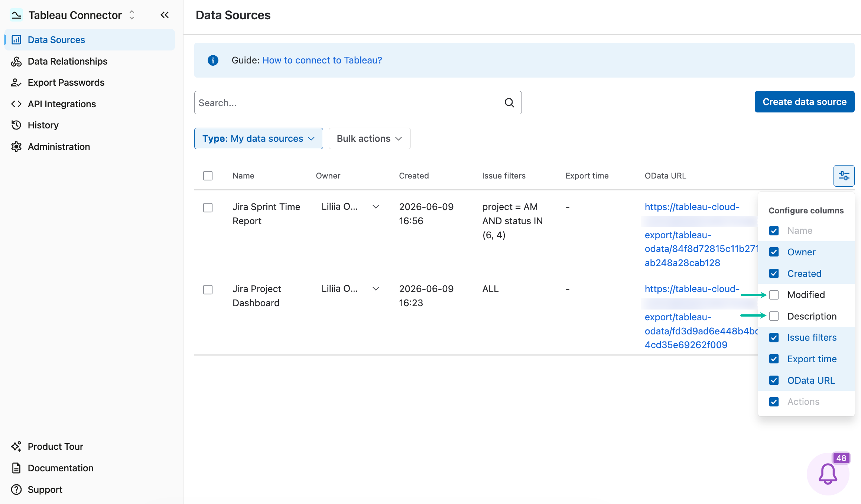
Task: Click the blue info icon in the guide banner
Action: point(213,60)
